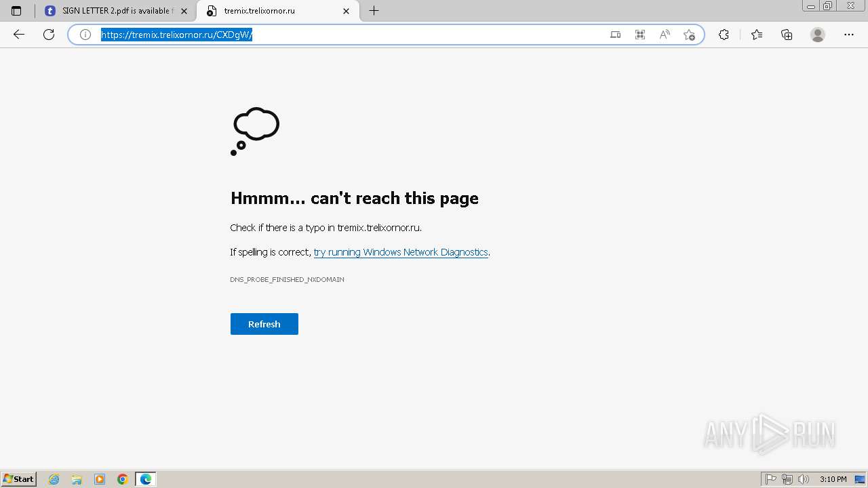Screen dimensions: 868x488
Task: Click the 3:10 PM clock
Action: coord(833,479)
